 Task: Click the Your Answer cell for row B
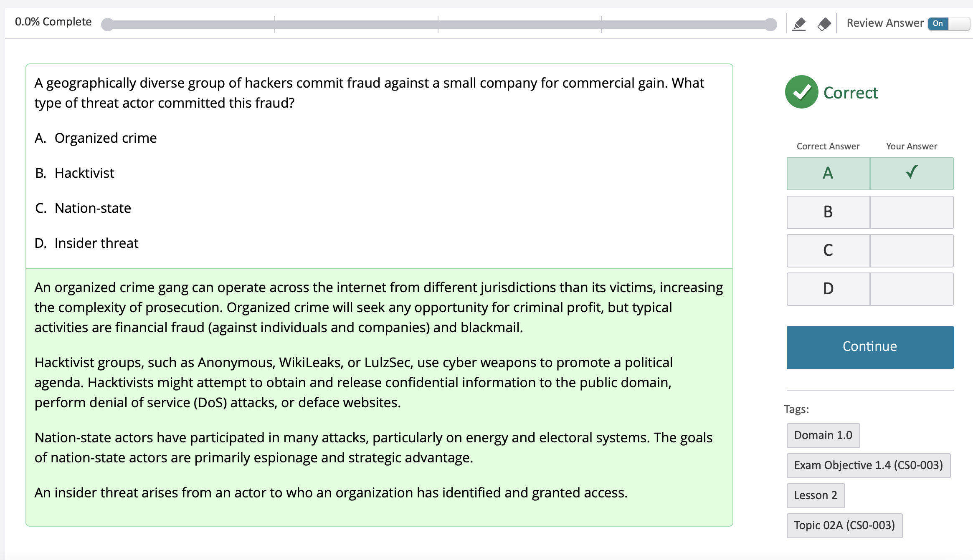click(x=912, y=212)
